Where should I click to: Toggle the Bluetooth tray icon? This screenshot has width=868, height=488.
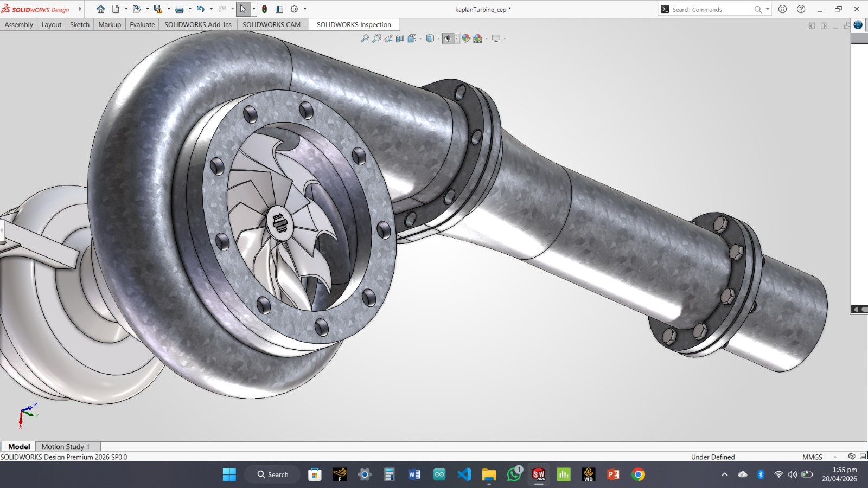761,474
